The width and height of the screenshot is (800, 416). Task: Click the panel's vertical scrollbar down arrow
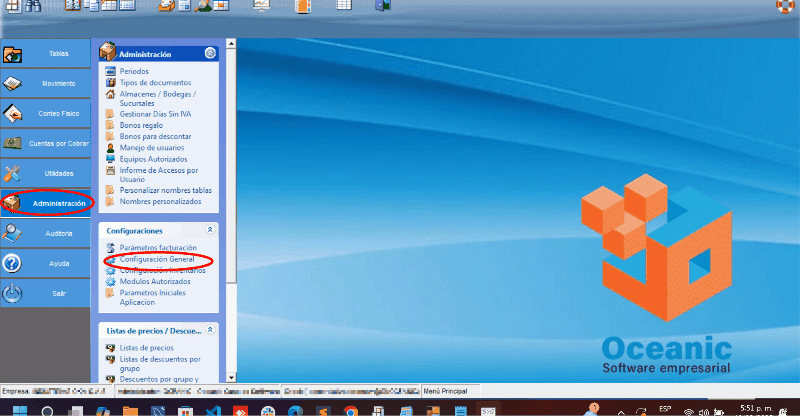231,378
